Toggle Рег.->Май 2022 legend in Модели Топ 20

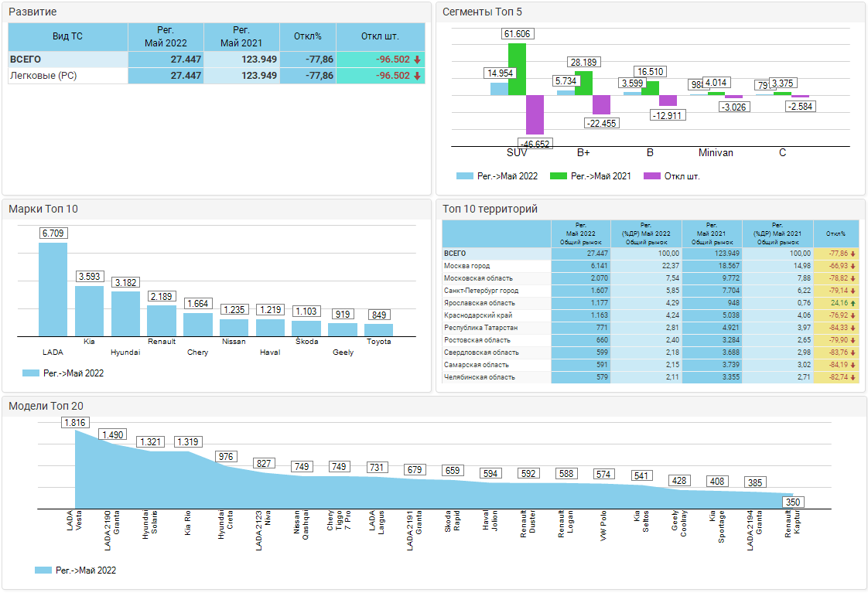[76, 570]
